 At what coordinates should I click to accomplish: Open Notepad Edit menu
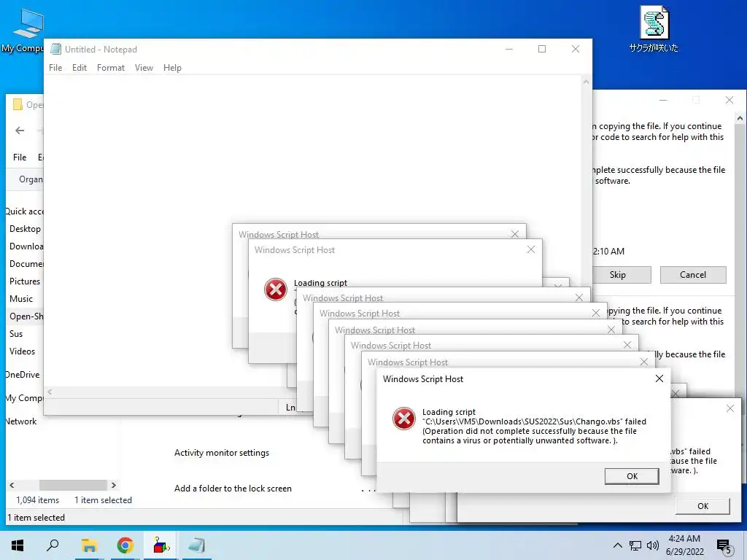coord(80,68)
